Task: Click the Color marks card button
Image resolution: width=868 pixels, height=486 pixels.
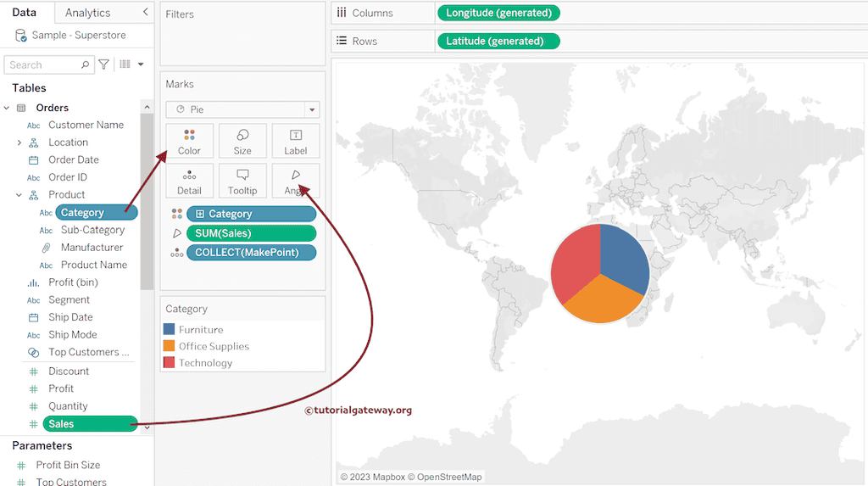Action: click(x=189, y=142)
